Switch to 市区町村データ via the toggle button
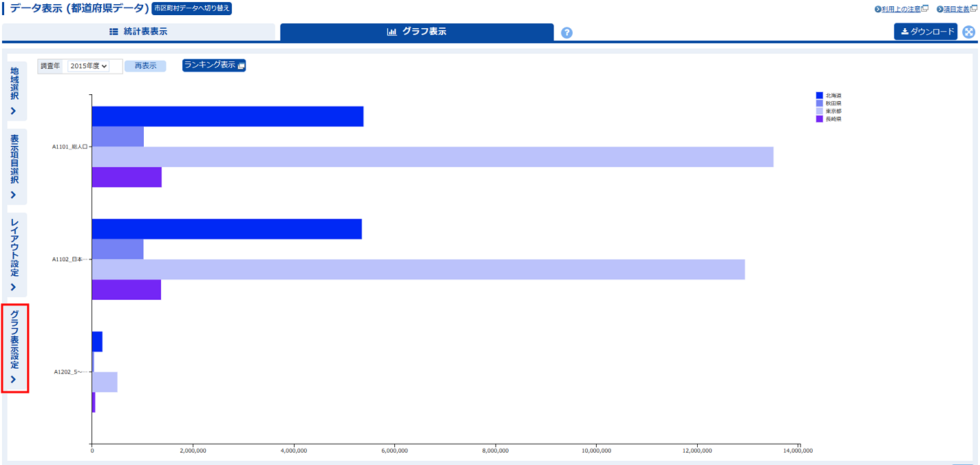Screen dimensions: 980x465 [191, 8]
